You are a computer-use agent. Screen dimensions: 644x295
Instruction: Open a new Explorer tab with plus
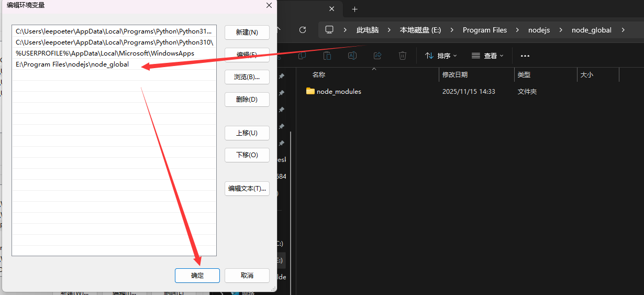tap(354, 9)
